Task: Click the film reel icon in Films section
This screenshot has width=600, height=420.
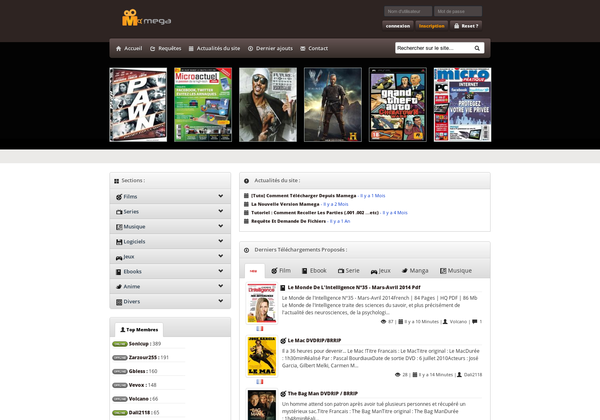Action: click(119, 197)
